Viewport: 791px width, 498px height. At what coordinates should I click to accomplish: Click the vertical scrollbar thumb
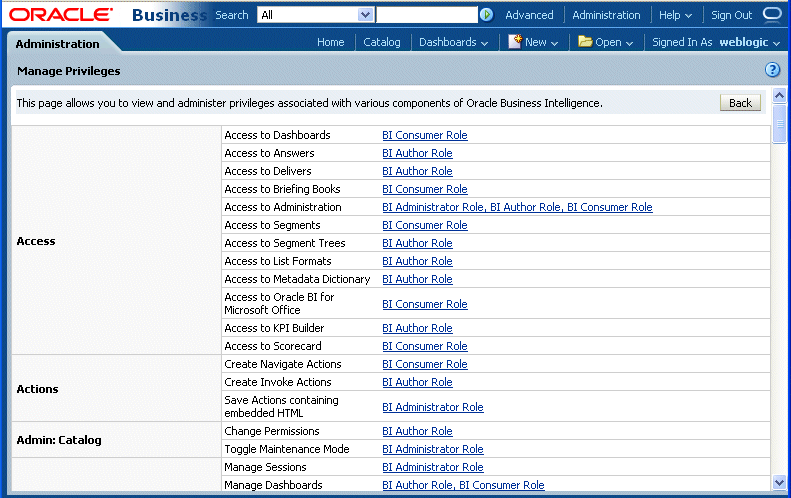[779, 123]
